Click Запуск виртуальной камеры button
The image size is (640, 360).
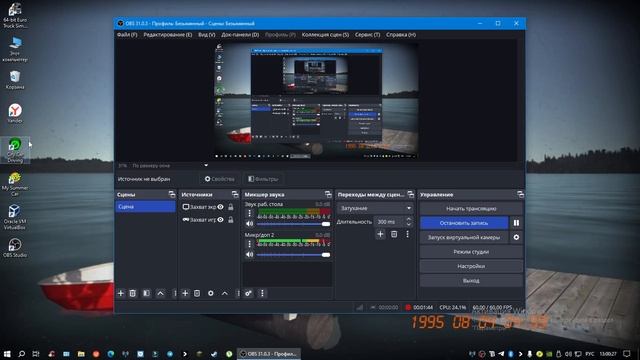tap(464, 237)
